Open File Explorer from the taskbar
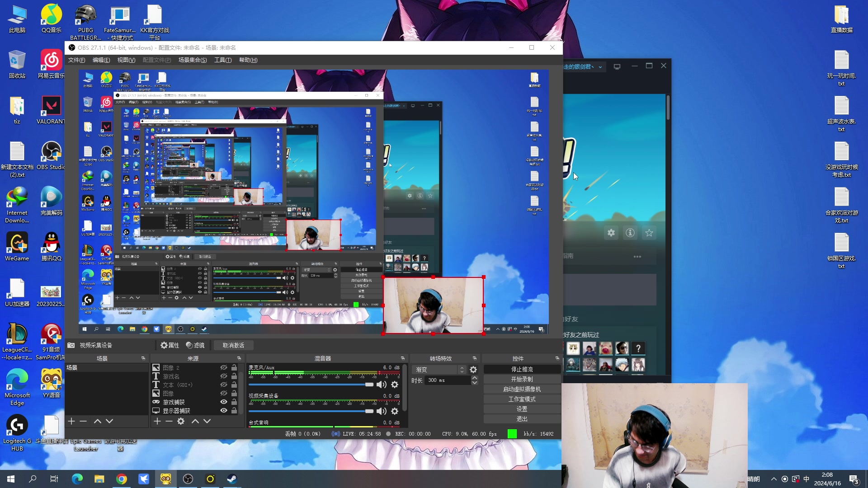Viewport: 868px width, 488px height. tap(99, 479)
